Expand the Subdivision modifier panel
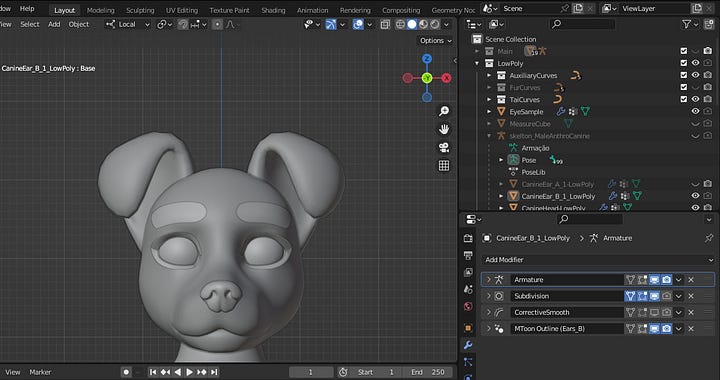The width and height of the screenshot is (720, 380). coord(489,296)
